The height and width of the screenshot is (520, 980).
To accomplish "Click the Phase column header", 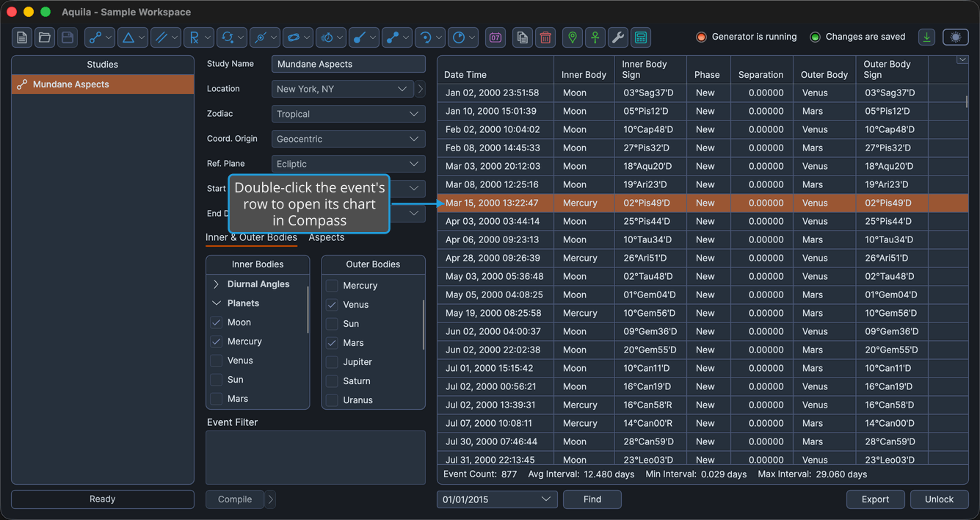I will click(x=708, y=70).
